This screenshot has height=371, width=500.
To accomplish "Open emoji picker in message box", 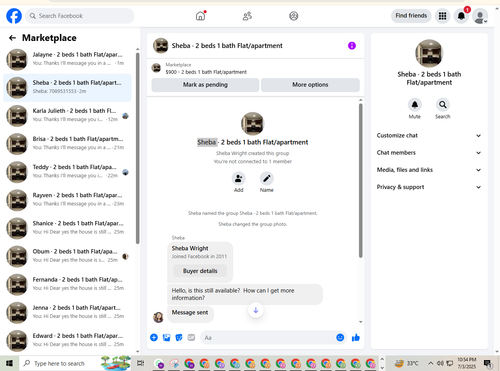I will (x=340, y=337).
